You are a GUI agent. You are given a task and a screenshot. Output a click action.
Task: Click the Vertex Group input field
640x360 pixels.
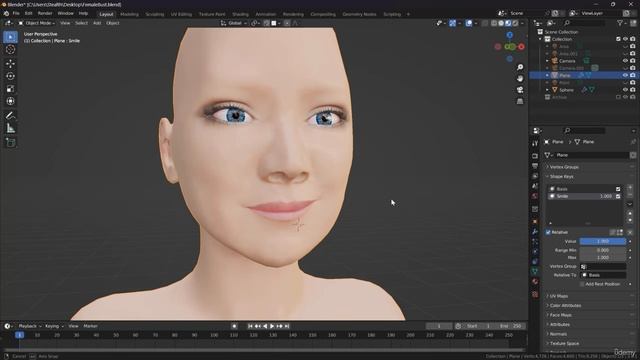click(x=603, y=267)
